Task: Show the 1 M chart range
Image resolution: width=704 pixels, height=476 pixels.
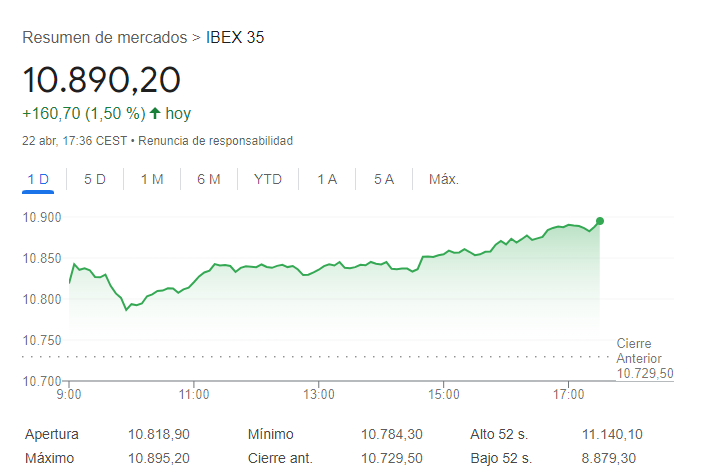Action: pos(152,179)
